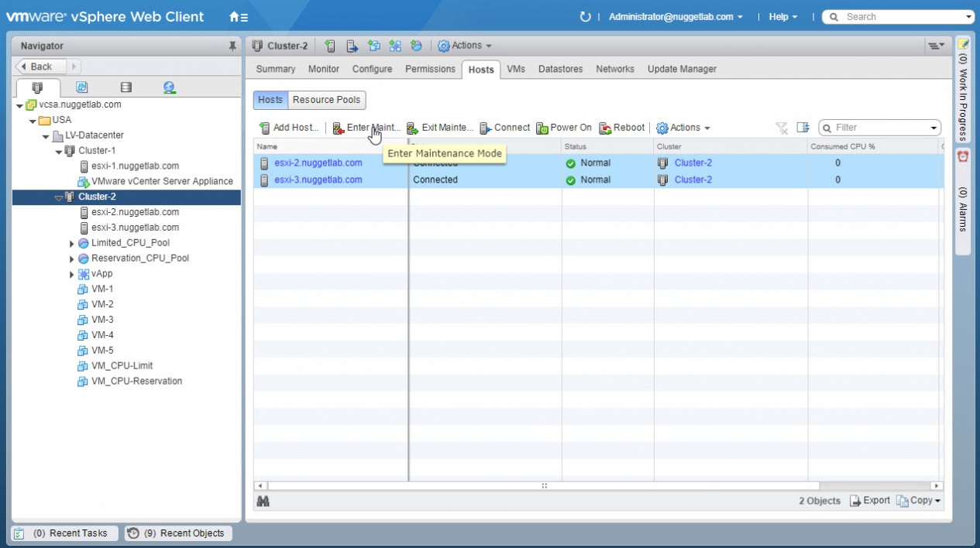Switch to the VMs and Templates navigator icon
Screen dimensions: 980x548
coord(81,87)
